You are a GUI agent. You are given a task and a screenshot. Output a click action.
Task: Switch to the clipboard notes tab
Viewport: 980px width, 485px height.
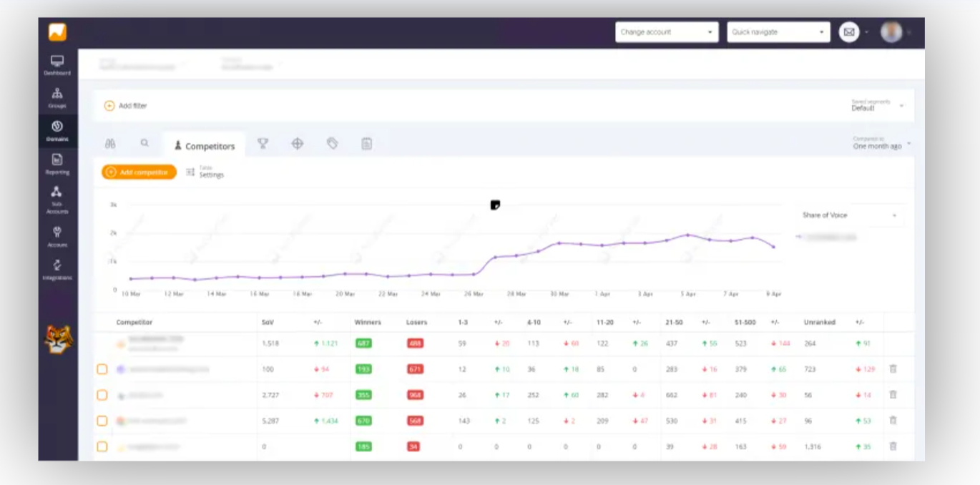click(x=366, y=144)
